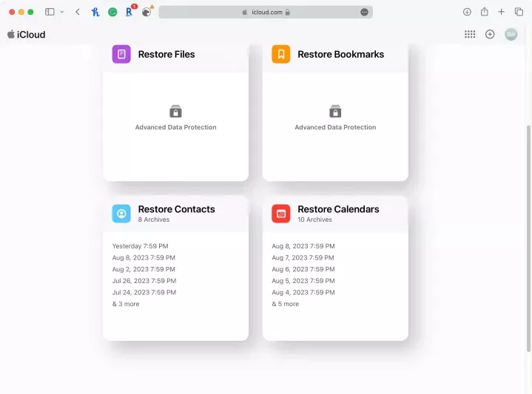Select calendar archive Aug 7, 2023 7:59 PM
The height and width of the screenshot is (394, 532).
click(303, 258)
